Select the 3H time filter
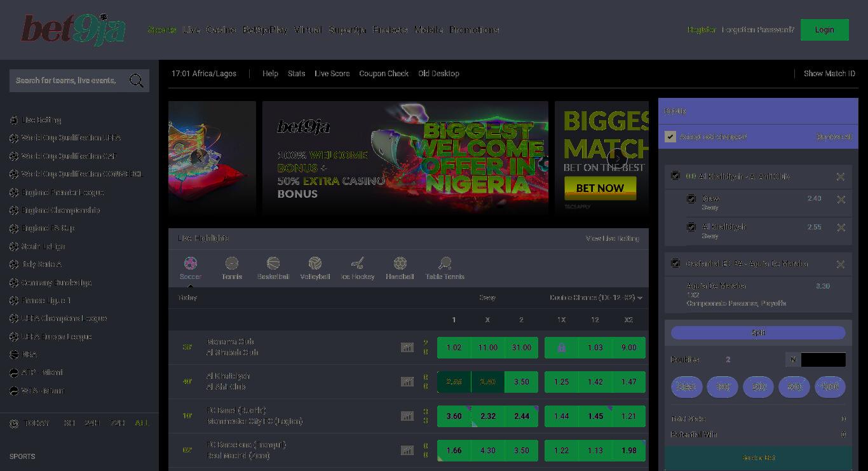This screenshot has height=471, width=868. point(69,423)
